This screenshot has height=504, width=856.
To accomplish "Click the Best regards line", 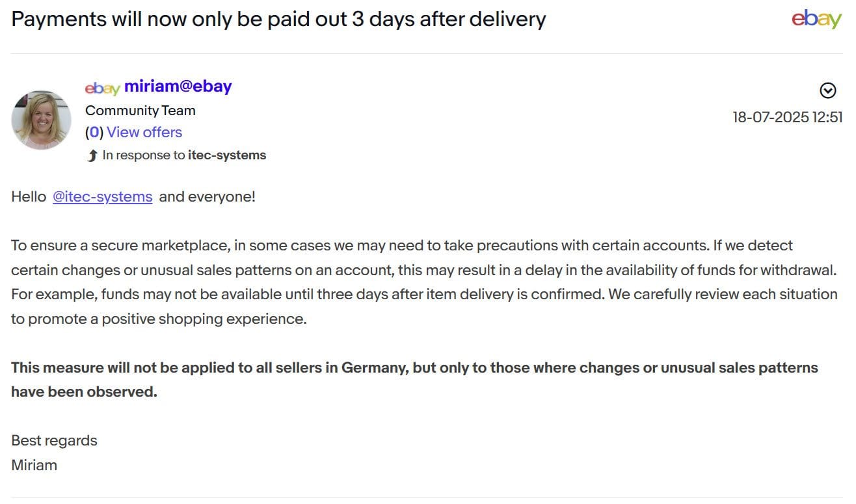I will coord(54,440).
